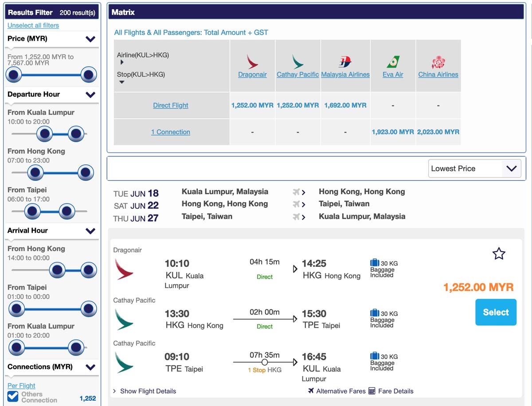This screenshot has height=406, width=532.
Task: Click the Unselect all filters link
Action: 33,25
